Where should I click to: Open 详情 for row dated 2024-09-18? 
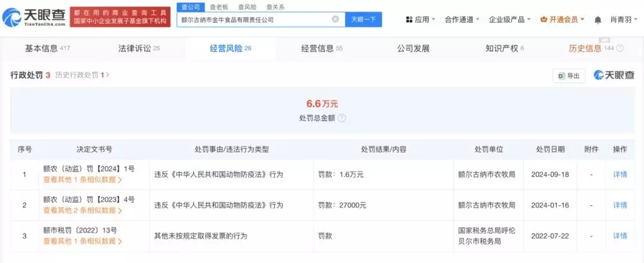(620, 174)
